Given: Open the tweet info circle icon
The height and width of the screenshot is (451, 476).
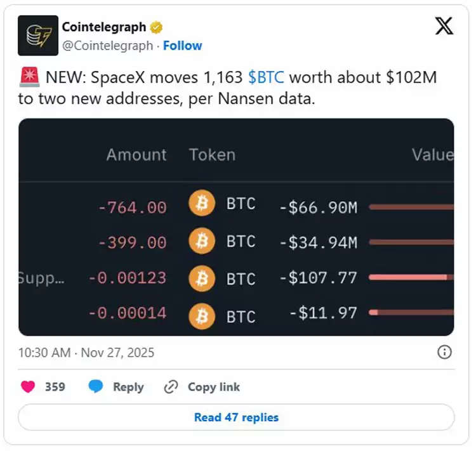Looking at the screenshot, I should [445, 352].
